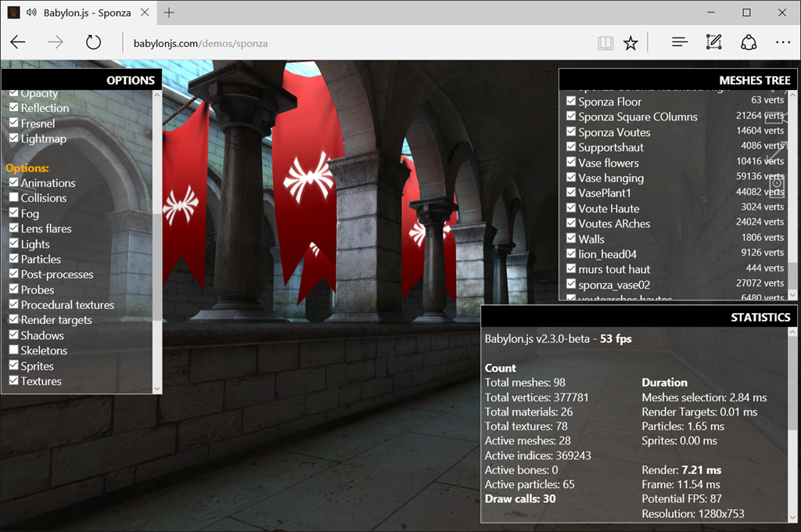This screenshot has width=801, height=532.
Task: Click the '53 fps' reading
Action: click(x=616, y=338)
